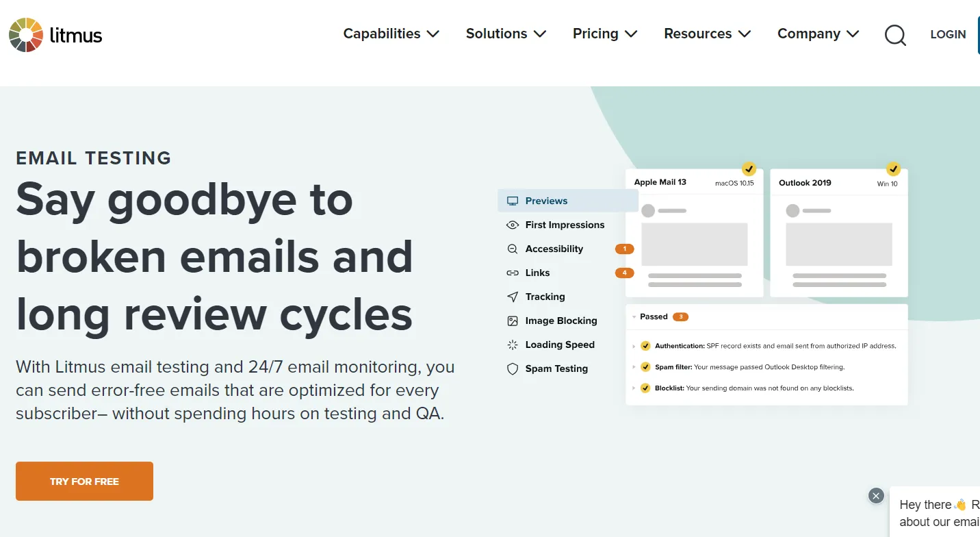
Task: Click the 'Tracking' label text
Action: (545, 297)
